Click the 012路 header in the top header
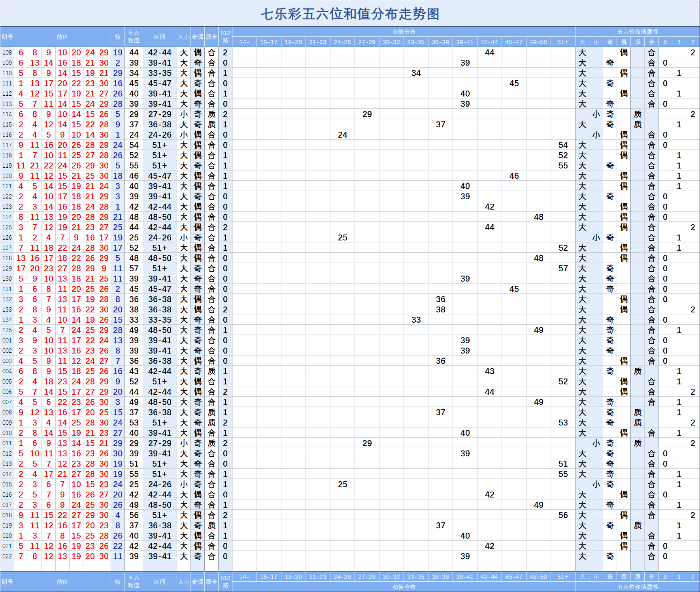 225,37
